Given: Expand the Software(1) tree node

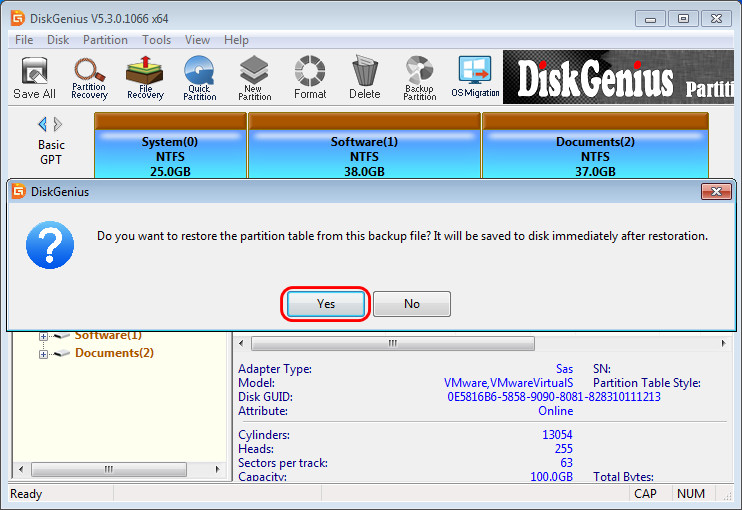Looking at the screenshot, I should point(43,336).
